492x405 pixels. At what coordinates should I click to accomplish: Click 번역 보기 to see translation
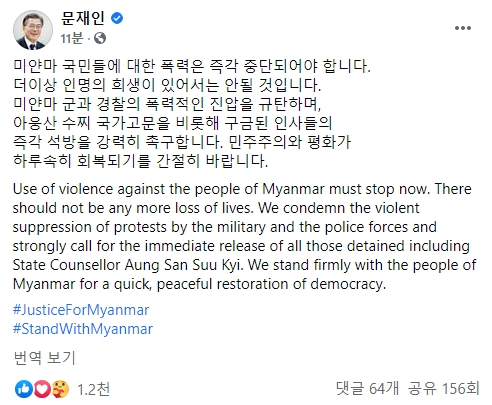point(45,358)
